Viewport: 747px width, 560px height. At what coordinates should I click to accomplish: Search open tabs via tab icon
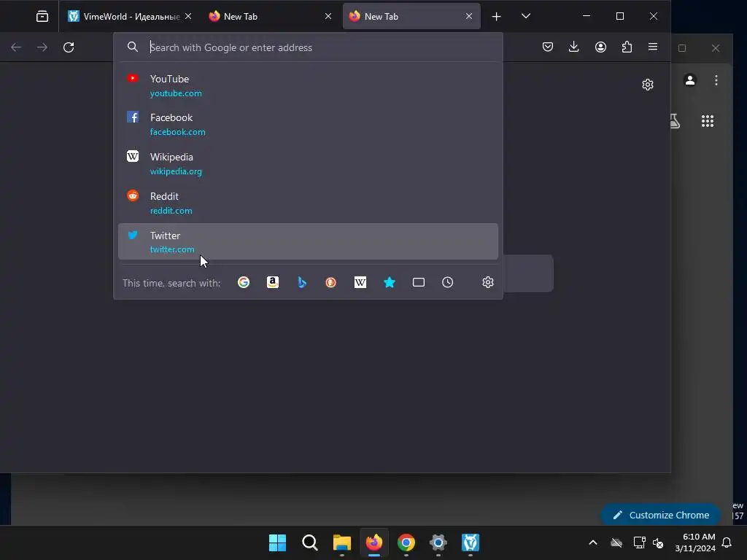coord(418,282)
